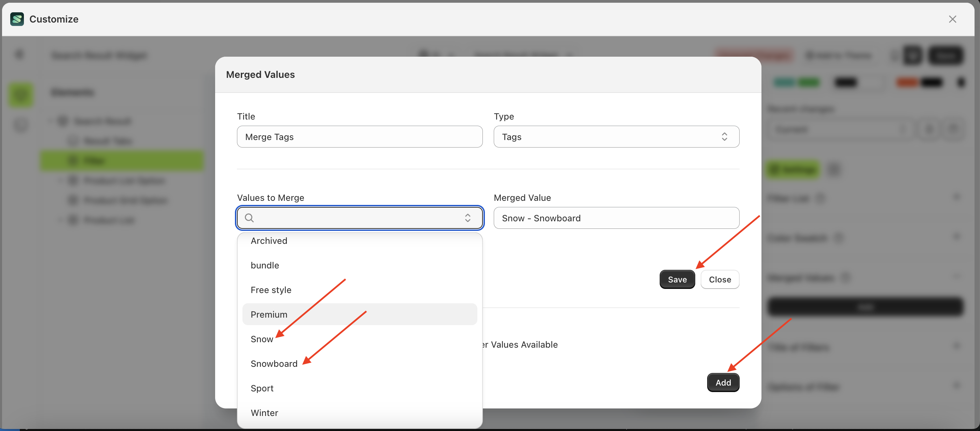Edit the Merged Value text field
The height and width of the screenshot is (431, 980).
click(x=616, y=218)
